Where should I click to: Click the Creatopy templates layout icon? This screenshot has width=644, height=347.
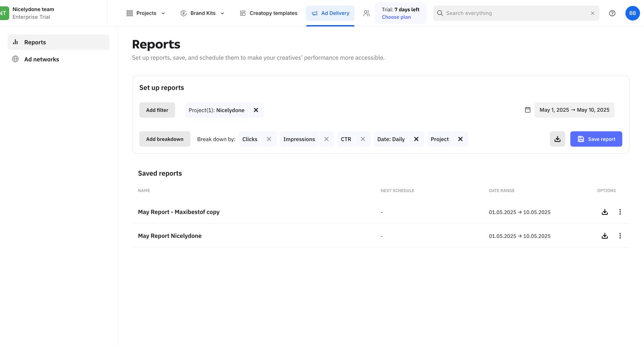coord(243,13)
